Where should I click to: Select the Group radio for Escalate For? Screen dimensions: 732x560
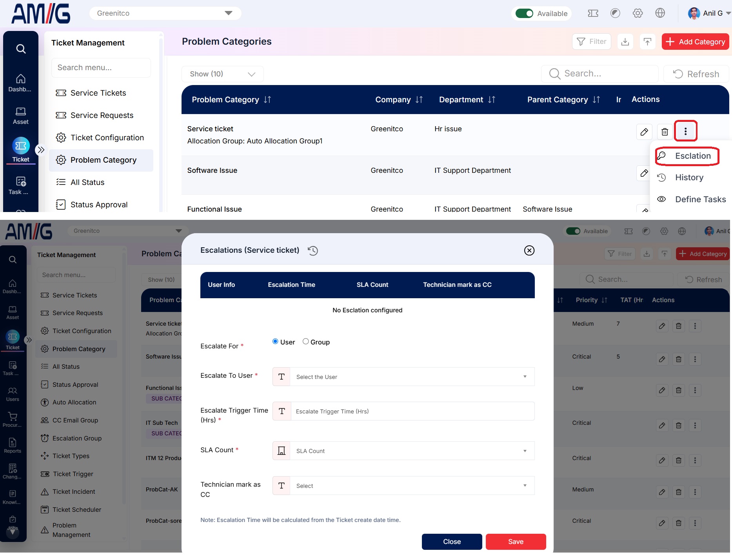(305, 341)
